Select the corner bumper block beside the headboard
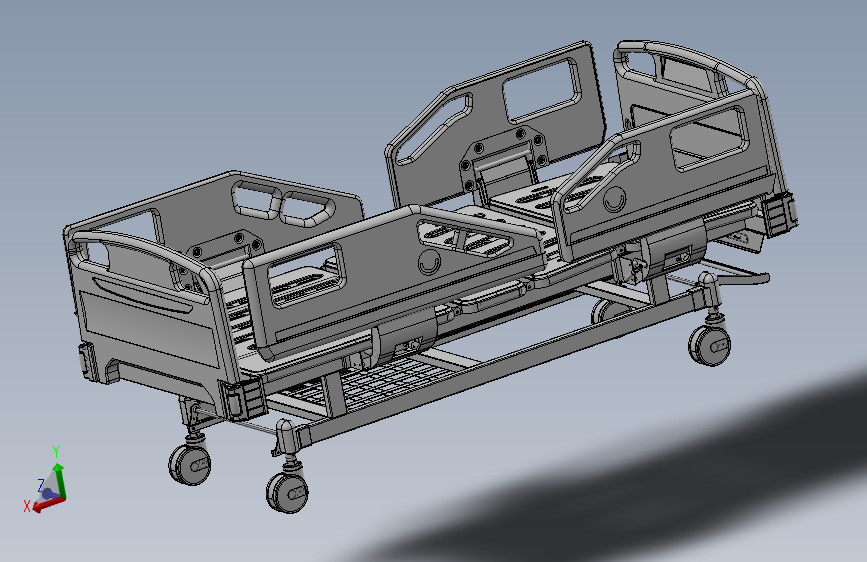This screenshot has width=867, height=562. pos(780,215)
